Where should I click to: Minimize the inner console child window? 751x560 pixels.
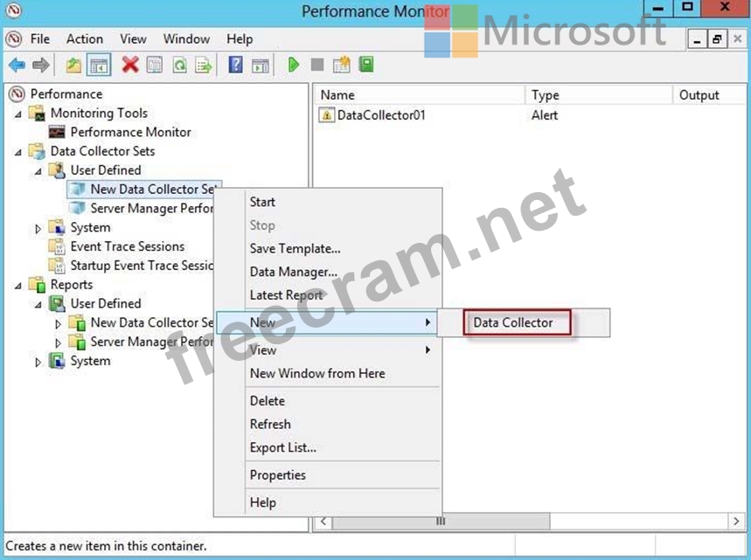pyautogui.click(x=698, y=39)
